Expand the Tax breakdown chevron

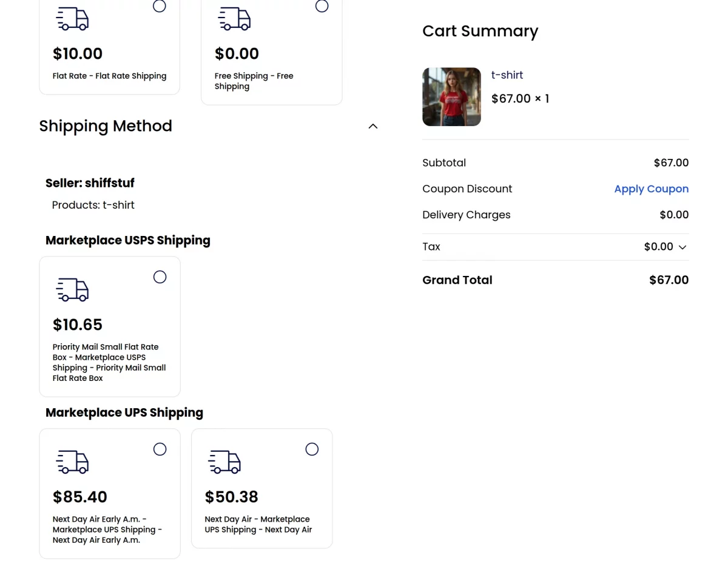coord(682,247)
